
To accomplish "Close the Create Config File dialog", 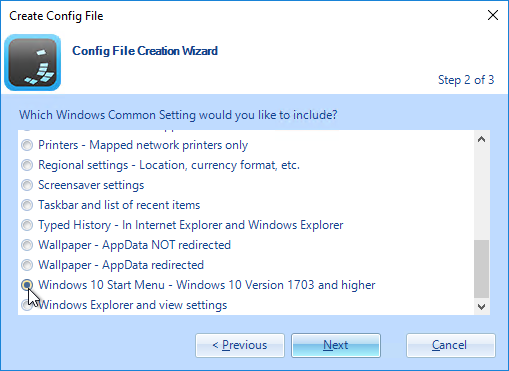I will click(493, 15).
